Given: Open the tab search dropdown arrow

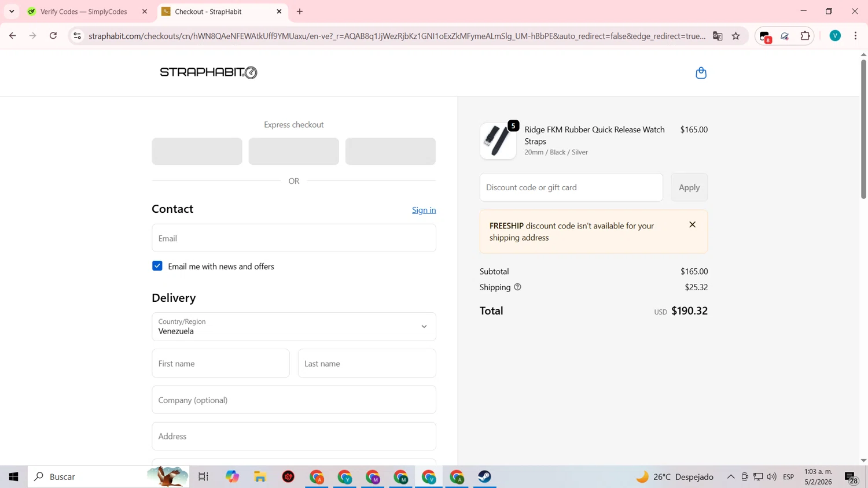Looking at the screenshot, I should 12,12.
